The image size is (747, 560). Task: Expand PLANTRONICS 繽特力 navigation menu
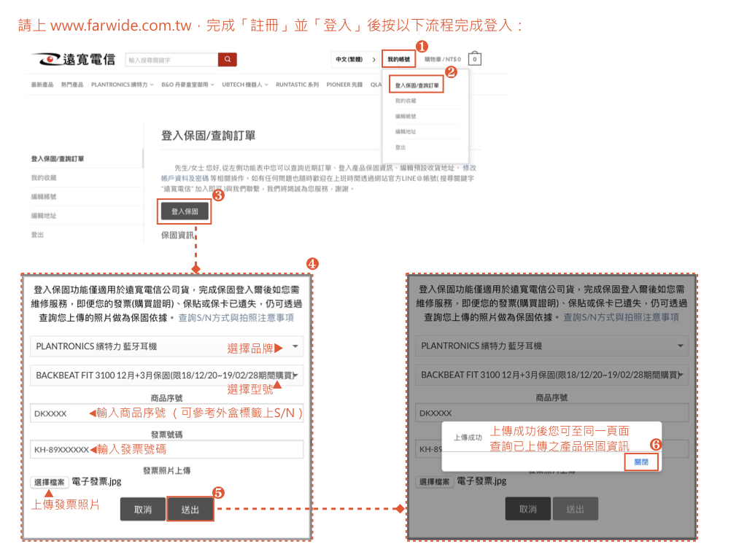coord(123,85)
